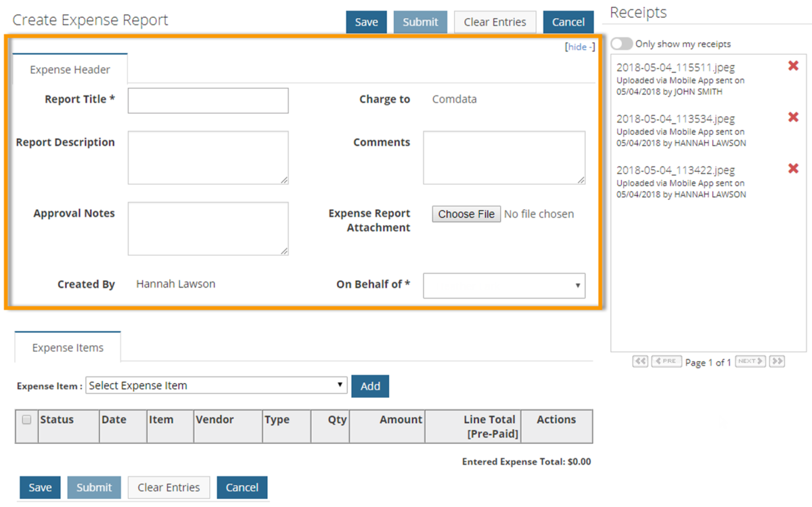Screen dimensions: 812x507
Task: Delete receipt 2018-05-04_115511.jpeg
Action: click(x=792, y=66)
